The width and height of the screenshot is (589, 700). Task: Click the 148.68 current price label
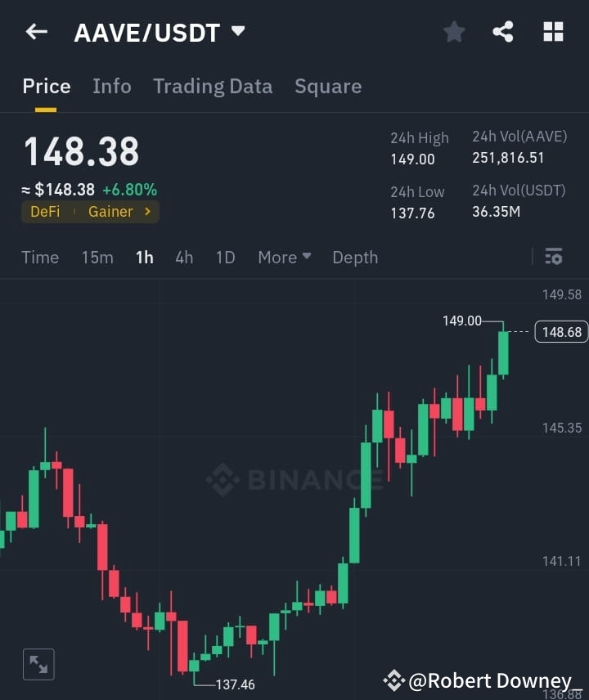click(561, 331)
